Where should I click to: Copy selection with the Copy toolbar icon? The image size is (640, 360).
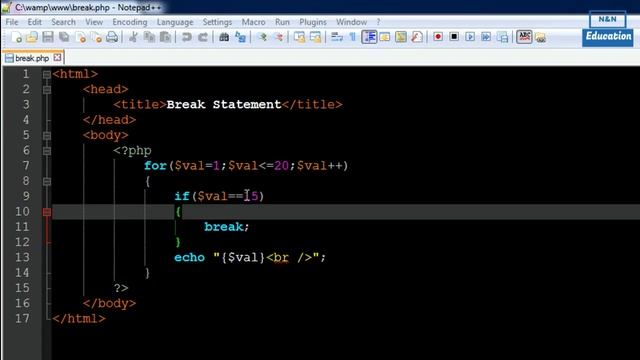149,38
